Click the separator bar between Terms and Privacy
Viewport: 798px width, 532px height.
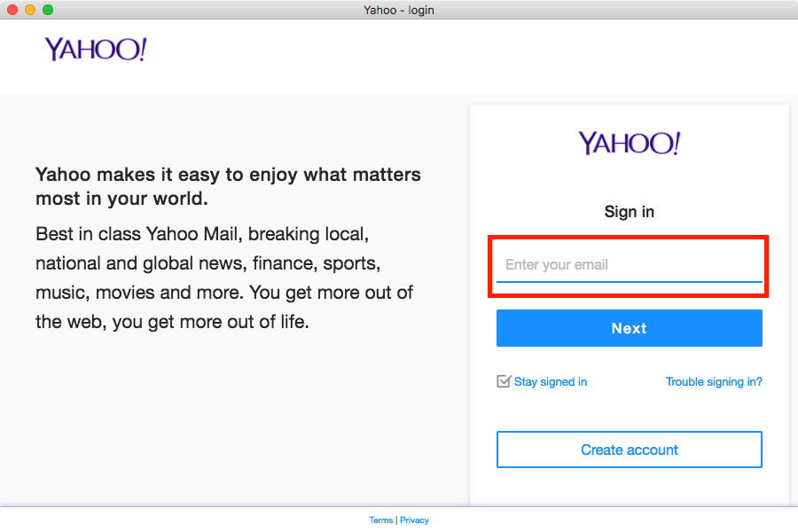pos(396,520)
